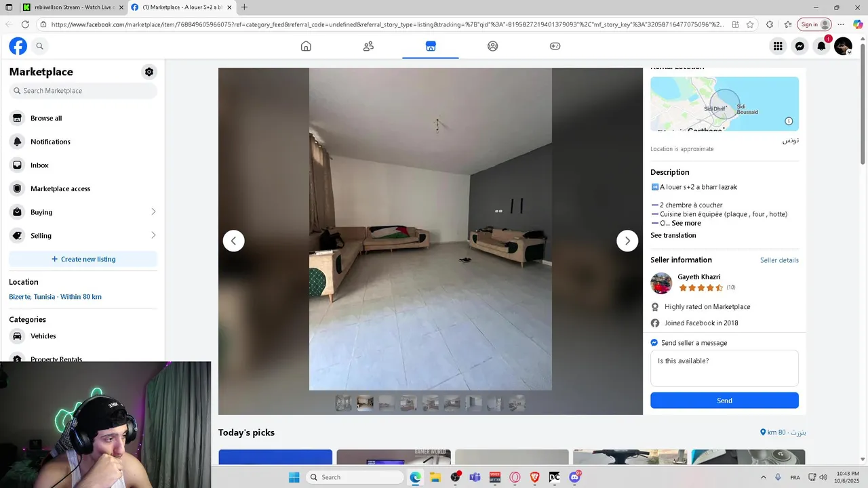Open the Vehicles category
Screen dimensions: 868x488
click(x=83, y=336)
